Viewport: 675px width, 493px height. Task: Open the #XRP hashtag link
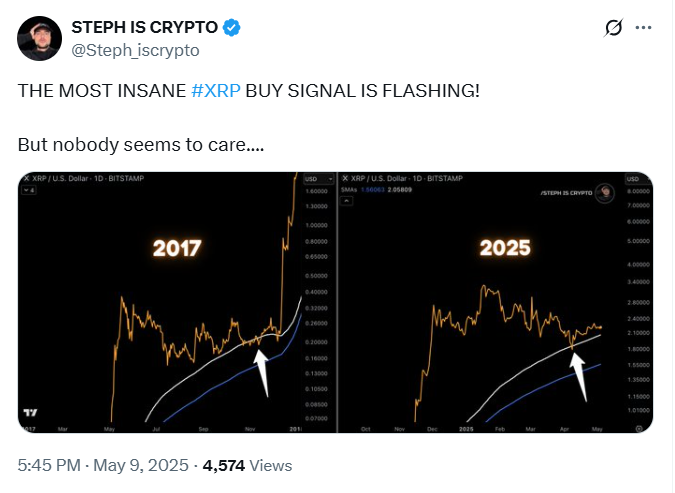pyautogui.click(x=214, y=91)
